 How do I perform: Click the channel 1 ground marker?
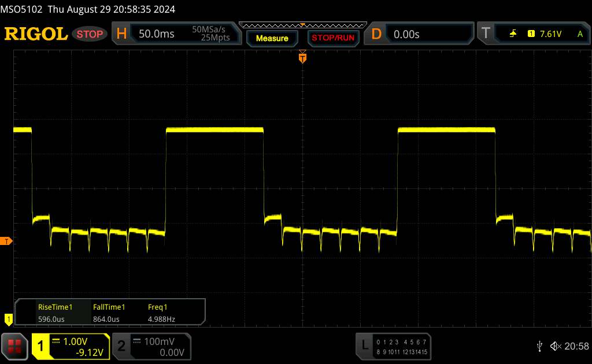8,320
